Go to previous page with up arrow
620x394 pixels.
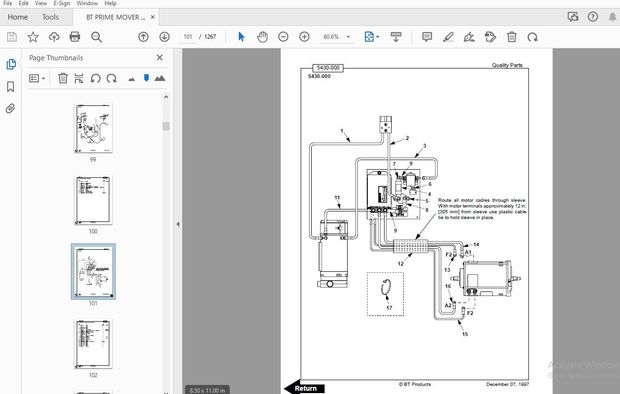(143, 37)
